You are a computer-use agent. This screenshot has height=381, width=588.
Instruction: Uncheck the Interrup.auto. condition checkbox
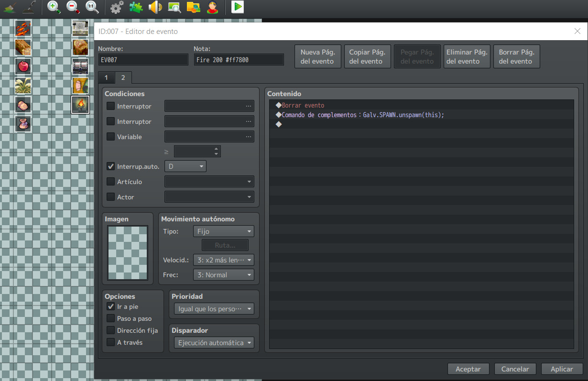pos(110,166)
